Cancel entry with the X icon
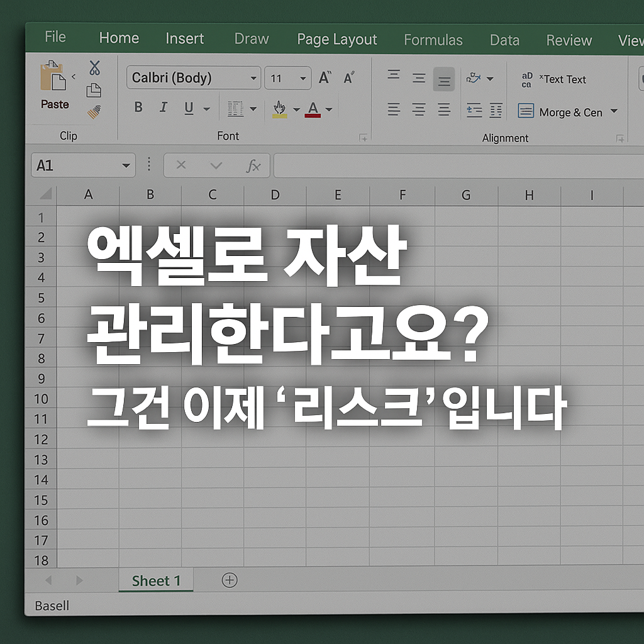 (181, 165)
